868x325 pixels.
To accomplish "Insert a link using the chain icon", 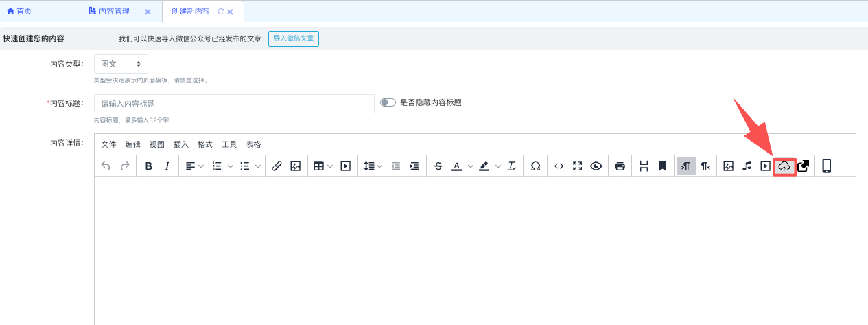I will pyautogui.click(x=277, y=166).
